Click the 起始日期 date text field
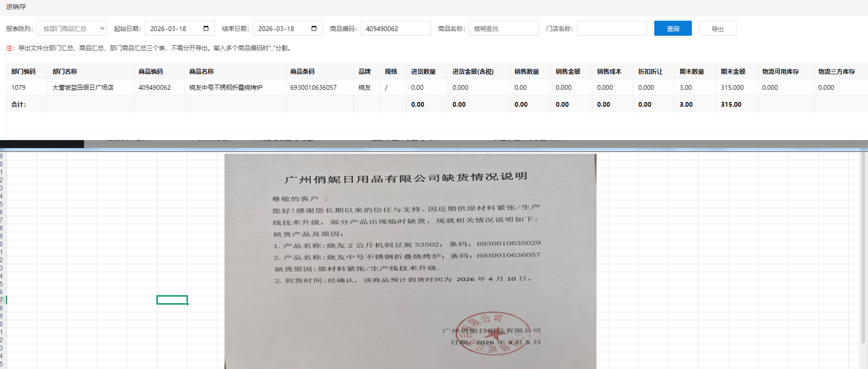Viewport: 868px width, 369px height. click(x=174, y=29)
